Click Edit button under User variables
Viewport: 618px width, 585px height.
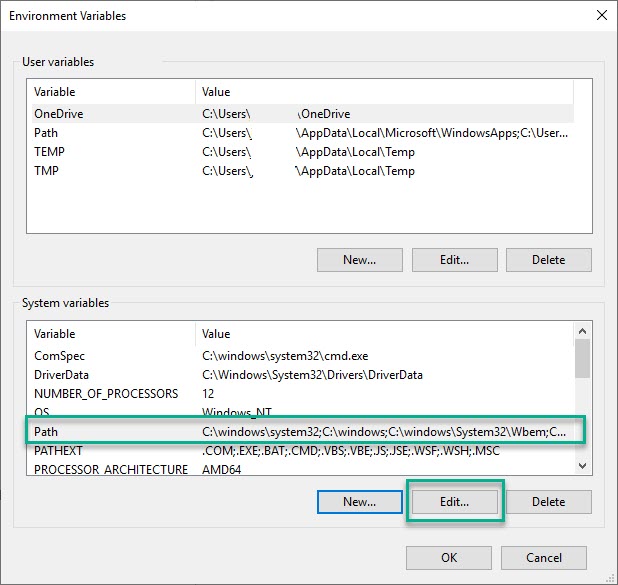coord(454,260)
